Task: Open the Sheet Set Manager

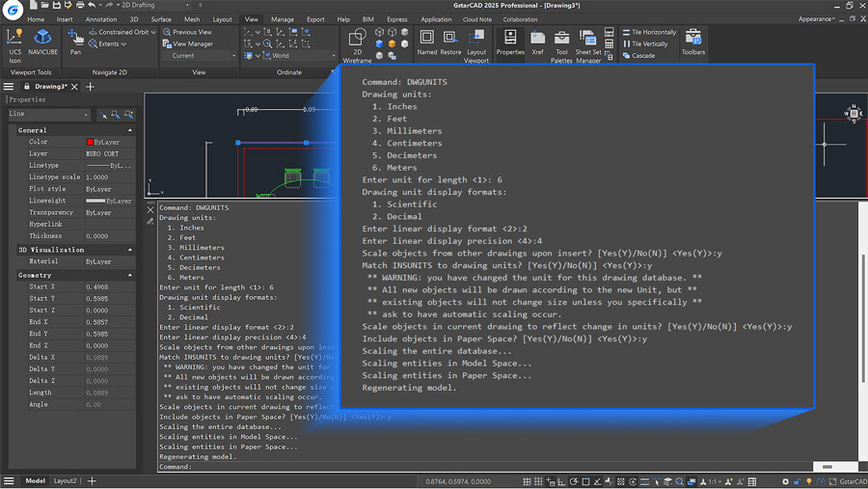Action: tap(588, 46)
